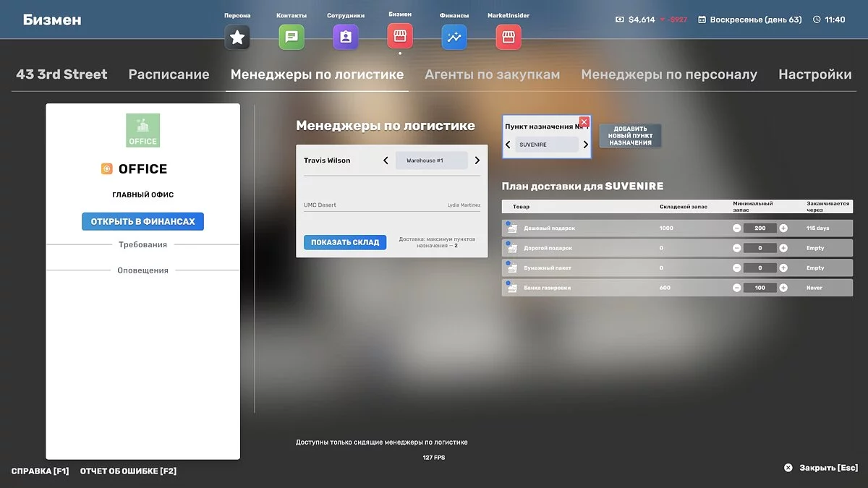Click the UMC Desert row
This screenshot has width=868, height=488.
392,205
